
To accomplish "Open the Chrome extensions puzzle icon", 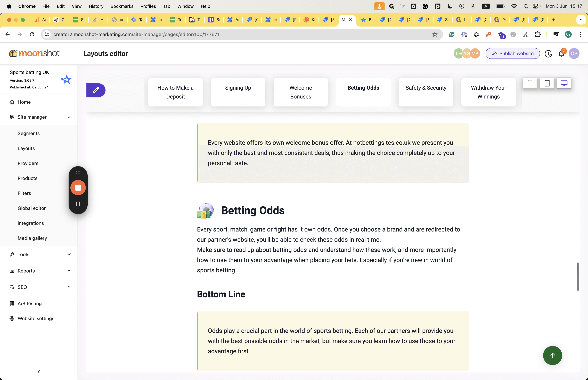I will (x=538, y=34).
